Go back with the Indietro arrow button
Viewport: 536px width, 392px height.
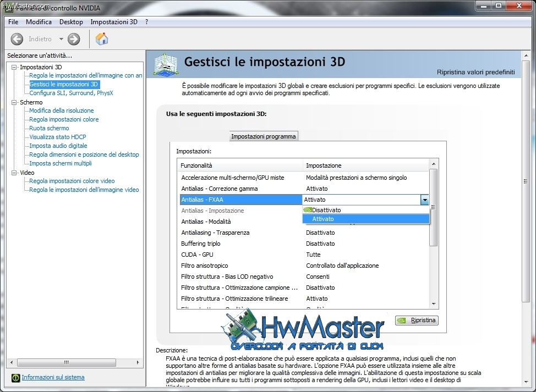click(x=17, y=39)
